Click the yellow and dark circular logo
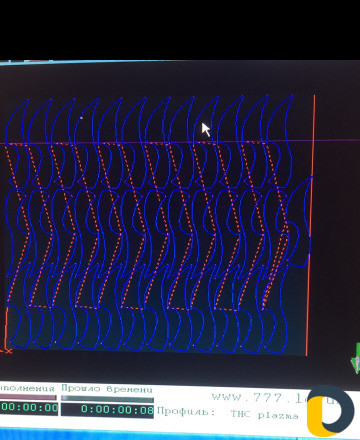The width and height of the screenshot is (360, 440). coord(331,410)
